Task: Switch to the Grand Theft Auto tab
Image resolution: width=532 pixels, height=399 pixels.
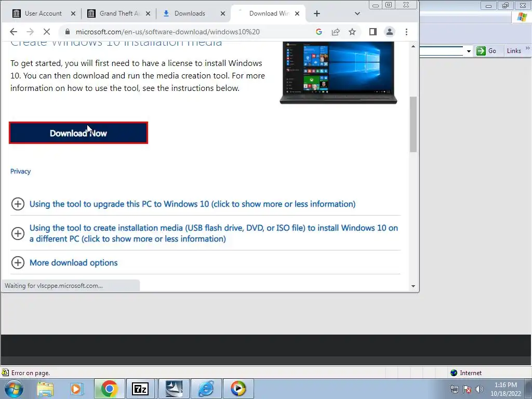Action: 119,14
